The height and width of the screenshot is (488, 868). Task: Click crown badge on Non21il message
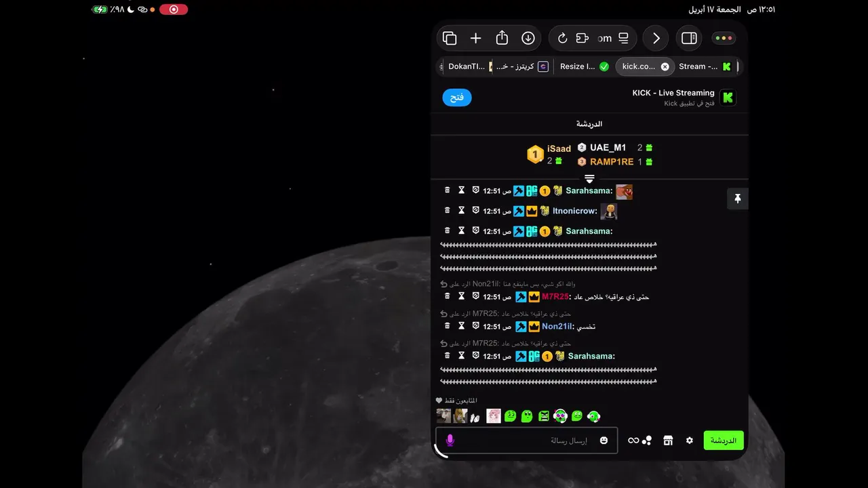click(x=534, y=327)
